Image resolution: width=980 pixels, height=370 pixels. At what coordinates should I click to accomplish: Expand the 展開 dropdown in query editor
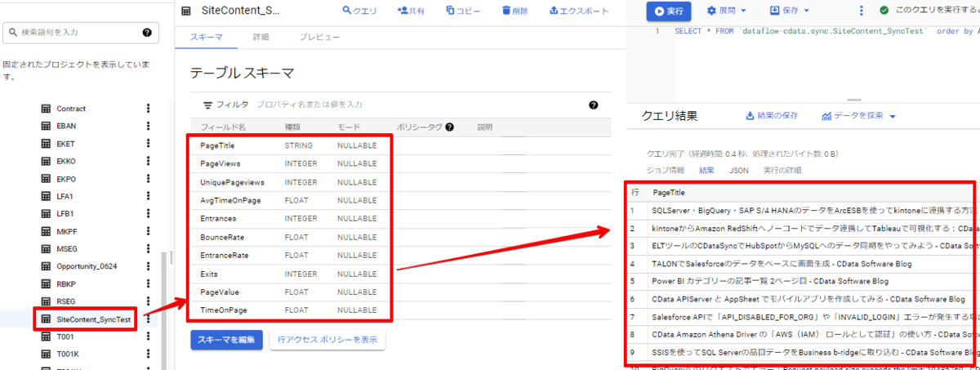click(727, 11)
